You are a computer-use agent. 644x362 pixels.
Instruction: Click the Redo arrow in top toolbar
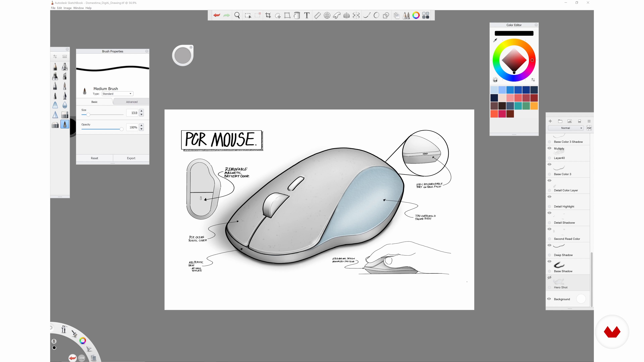[227, 15]
